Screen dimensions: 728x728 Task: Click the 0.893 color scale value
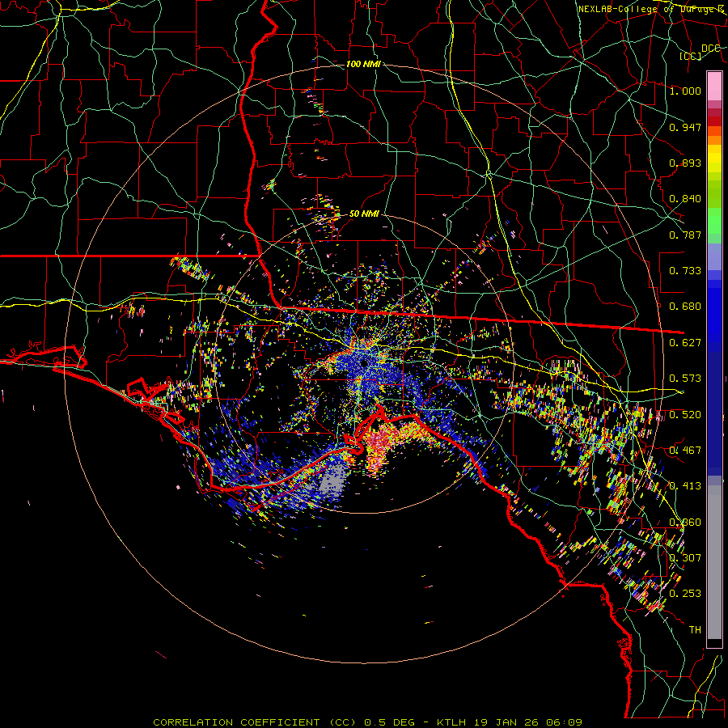click(x=685, y=163)
